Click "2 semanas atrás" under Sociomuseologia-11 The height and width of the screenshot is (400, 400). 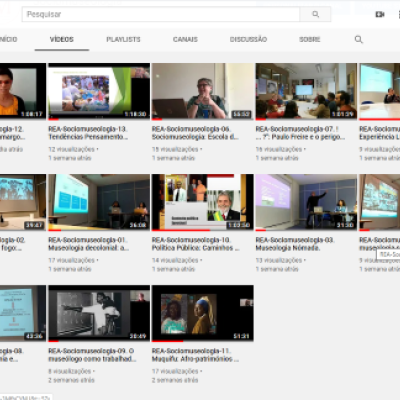point(175,380)
